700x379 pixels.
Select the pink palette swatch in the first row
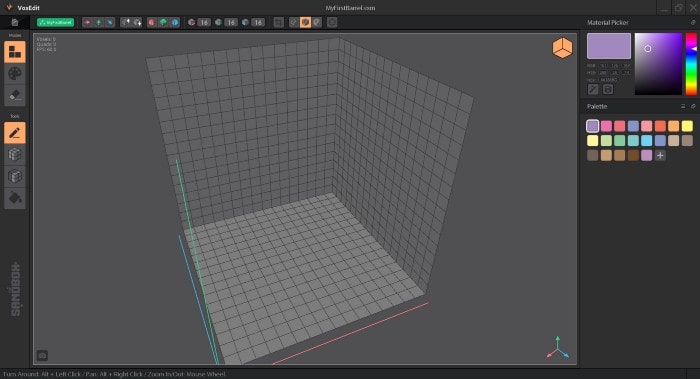click(606, 126)
